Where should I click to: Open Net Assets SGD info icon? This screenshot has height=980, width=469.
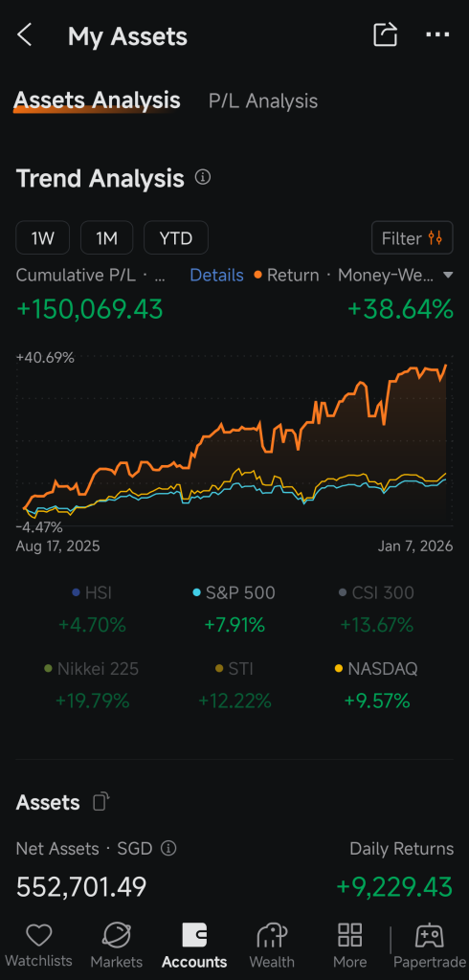(168, 848)
